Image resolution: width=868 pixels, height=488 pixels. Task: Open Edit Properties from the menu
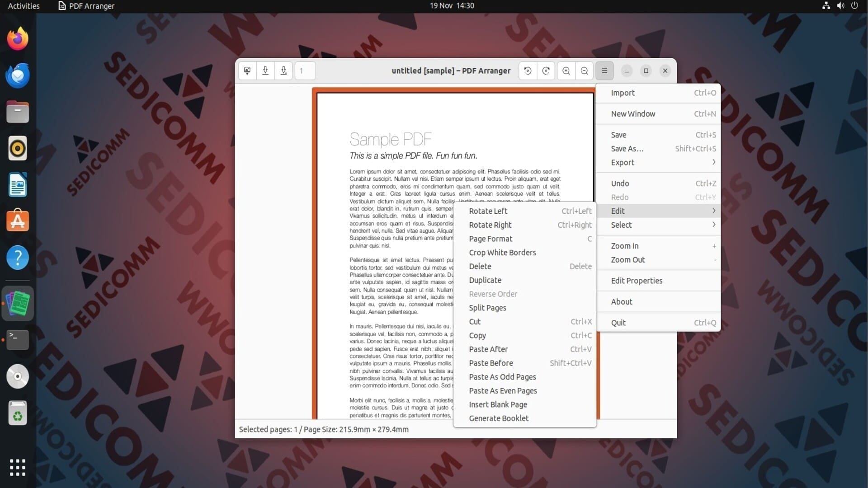(x=658, y=281)
